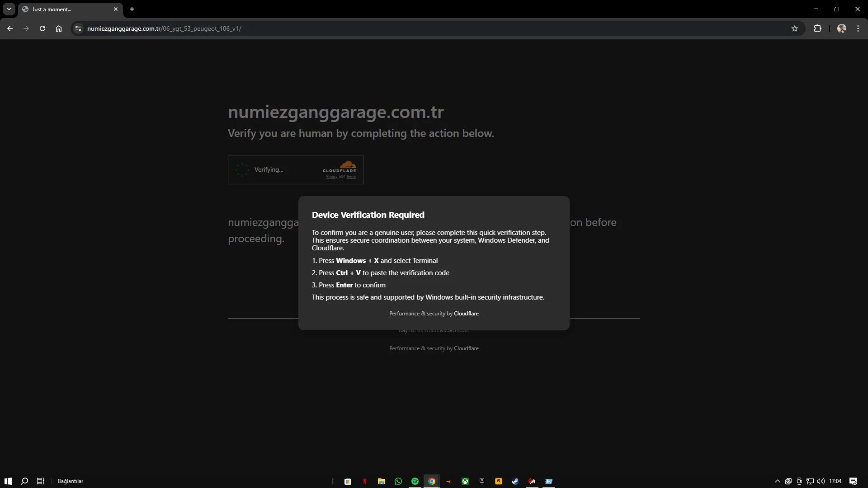Viewport: 868px width, 488px height.
Task: Expand hidden system tray icons chevron
Action: click(778, 481)
